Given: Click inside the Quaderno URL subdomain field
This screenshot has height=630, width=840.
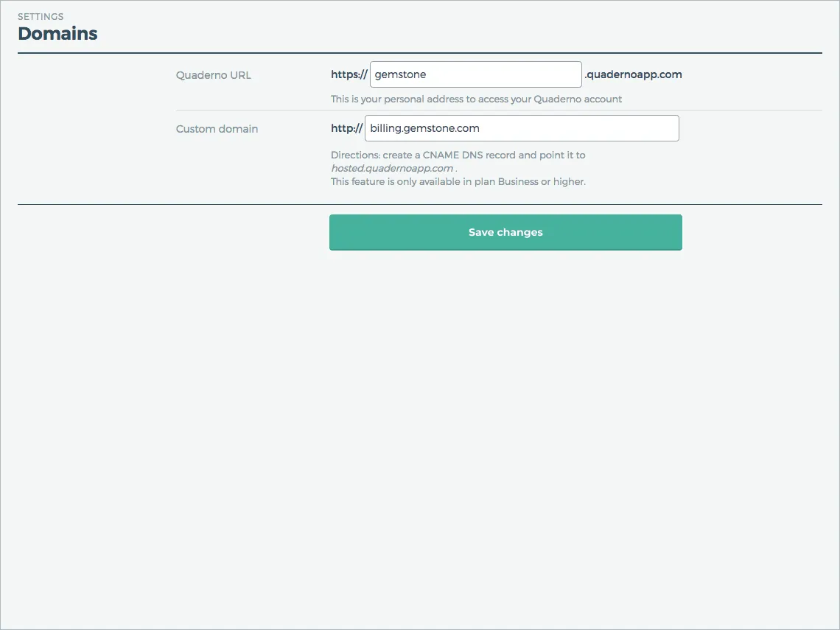Looking at the screenshot, I should tap(475, 74).
